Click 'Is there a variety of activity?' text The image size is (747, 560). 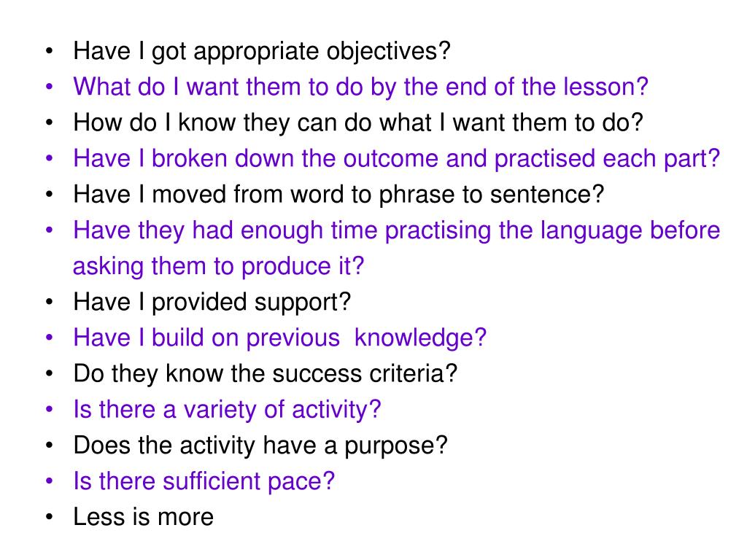click(x=228, y=410)
